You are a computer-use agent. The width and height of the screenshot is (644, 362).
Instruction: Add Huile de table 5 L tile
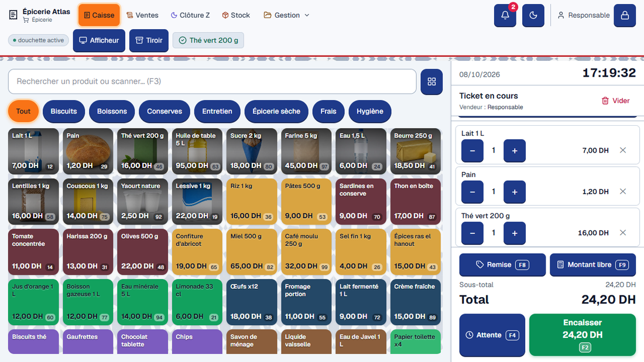[197, 151]
